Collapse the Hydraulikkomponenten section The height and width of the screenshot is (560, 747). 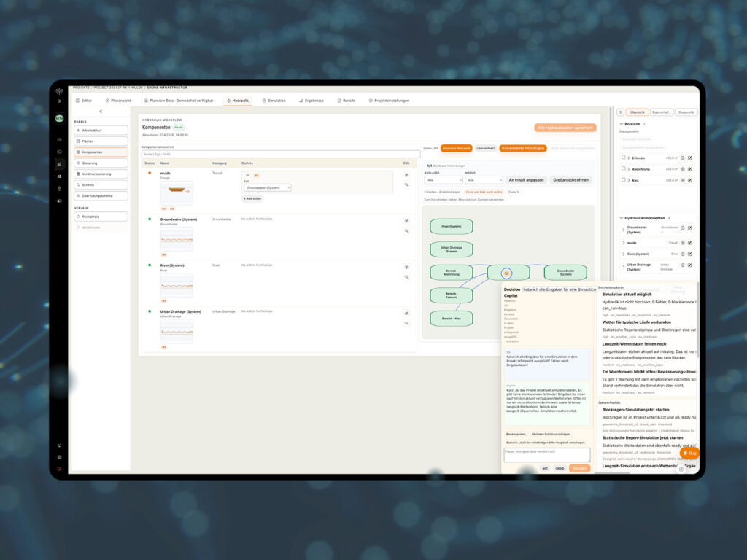pos(622,218)
